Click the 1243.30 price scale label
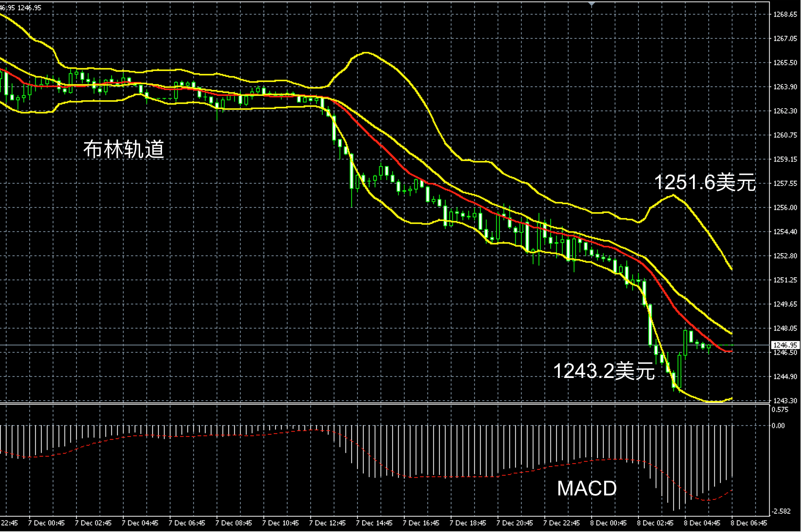The image size is (802, 532). pos(785,401)
